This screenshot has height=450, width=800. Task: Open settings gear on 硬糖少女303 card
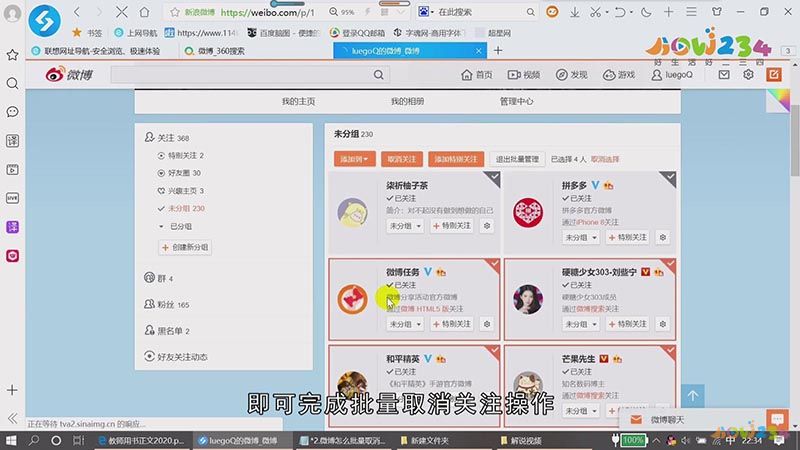click(662, 324)
